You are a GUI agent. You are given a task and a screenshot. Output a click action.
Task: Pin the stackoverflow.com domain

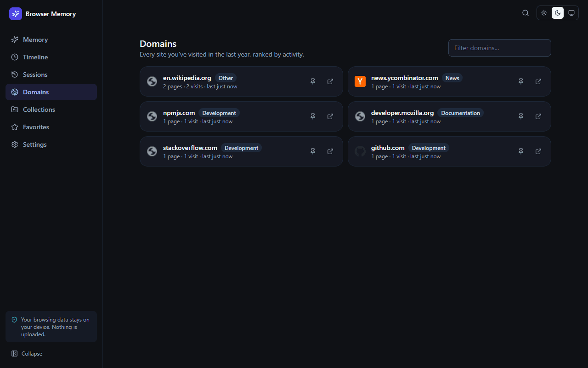[x=313, y=151]
